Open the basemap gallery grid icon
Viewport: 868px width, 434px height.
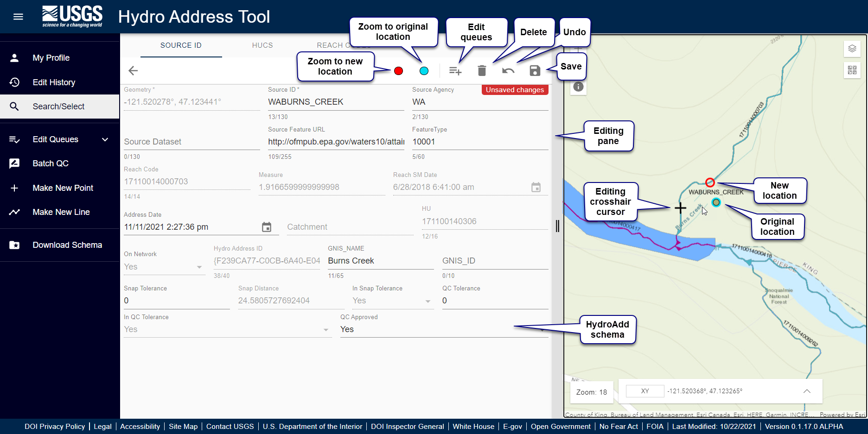pos(852,70)
